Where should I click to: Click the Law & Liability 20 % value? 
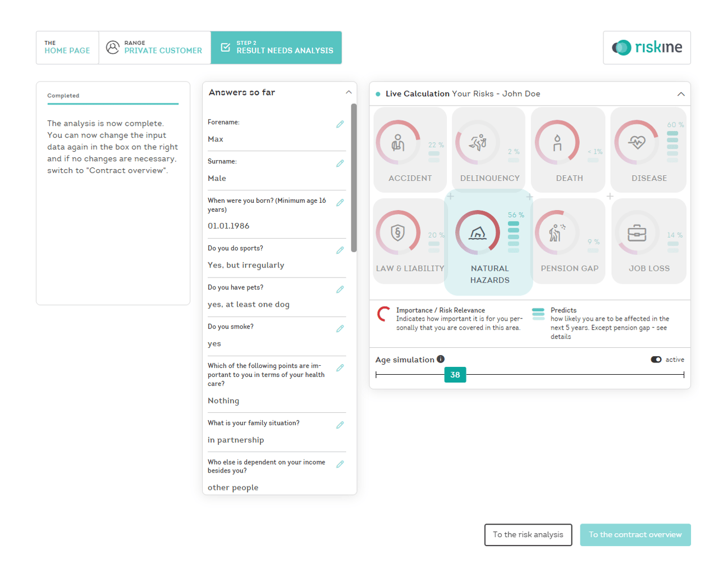pyautogui.click(x=436, y=235)
